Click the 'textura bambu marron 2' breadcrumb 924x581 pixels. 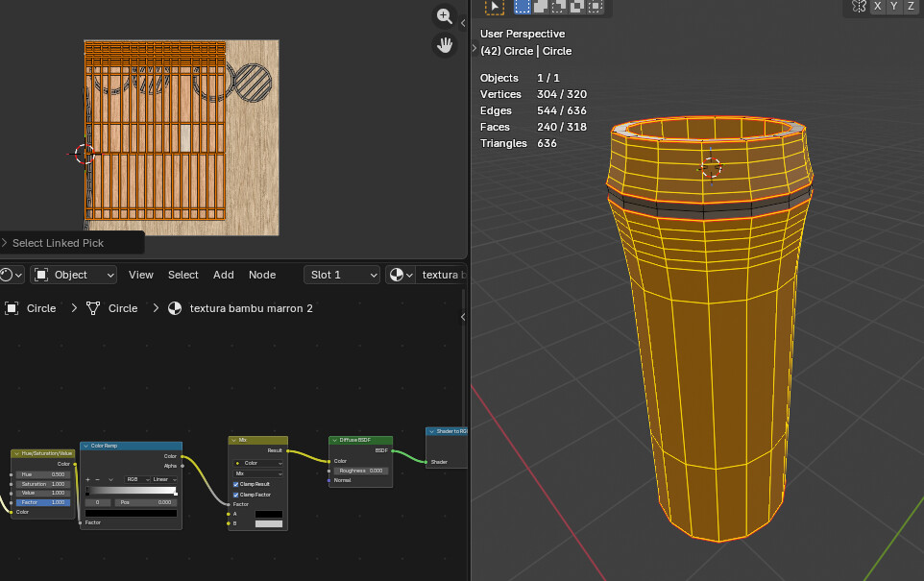click(251, 308)
